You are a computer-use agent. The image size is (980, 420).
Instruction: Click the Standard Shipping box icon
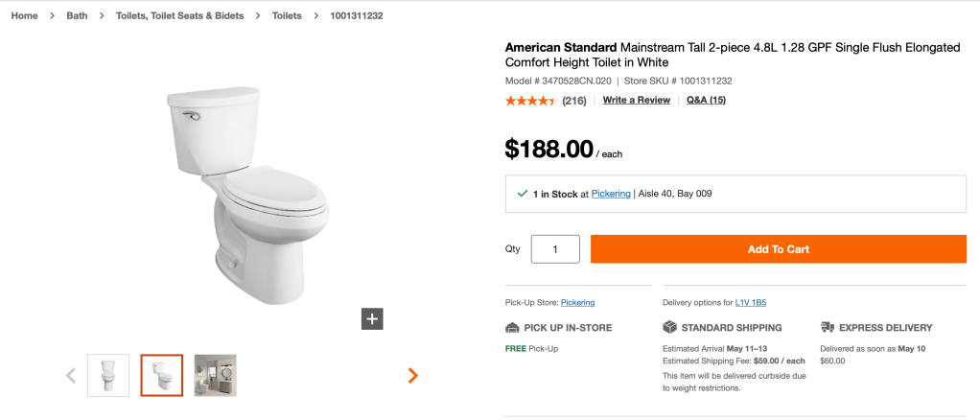coord(669,328)
